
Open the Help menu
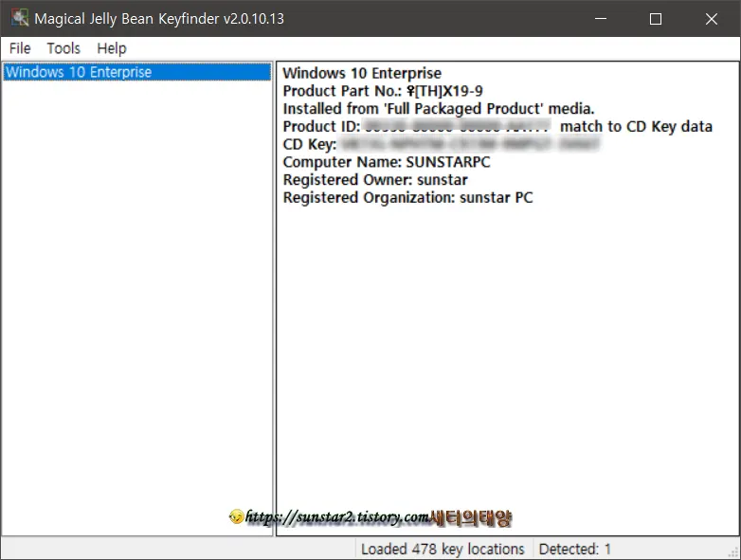(112, 48)
